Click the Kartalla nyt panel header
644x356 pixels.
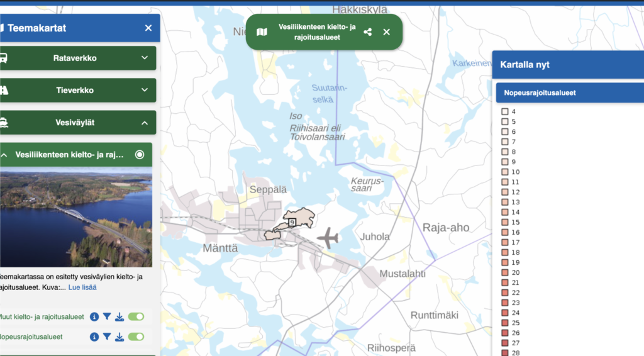(567, 64)
